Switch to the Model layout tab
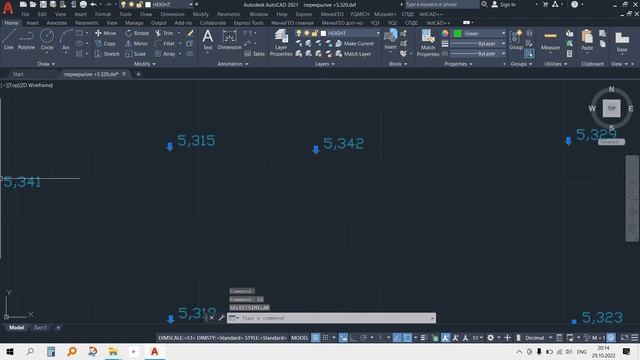Image resolution: width=640 pixels, height=360 pixels. (x=16, y=327)
